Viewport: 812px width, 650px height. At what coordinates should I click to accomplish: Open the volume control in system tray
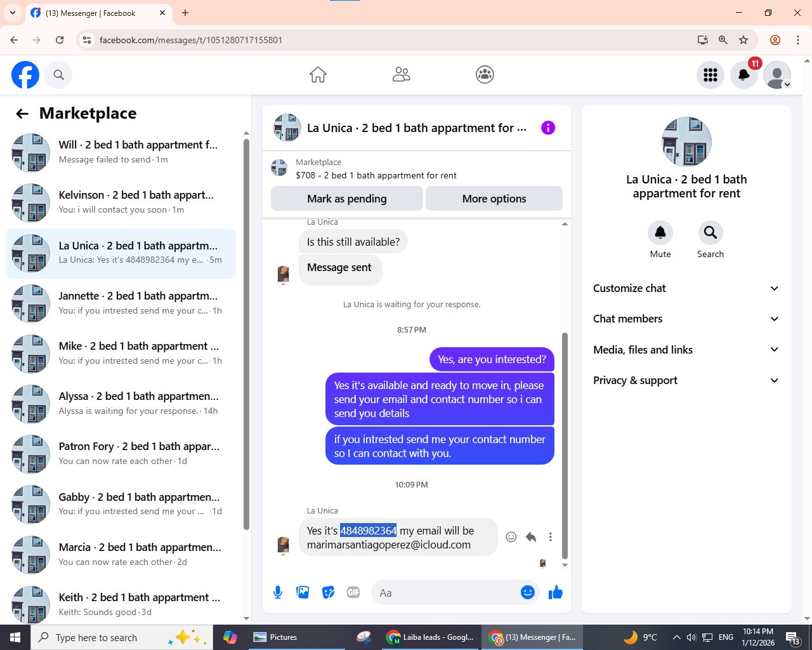coord(691,637)
